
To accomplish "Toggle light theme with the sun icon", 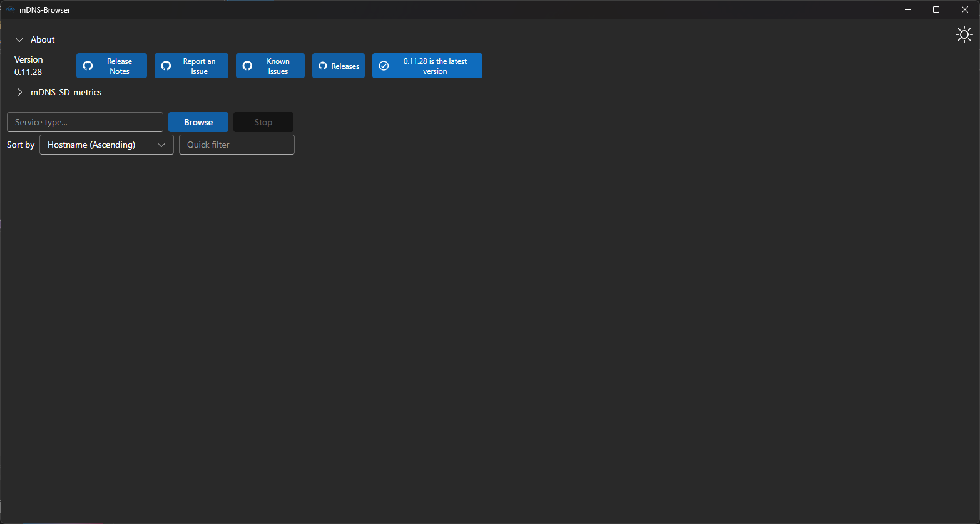I will pos(964,34).
